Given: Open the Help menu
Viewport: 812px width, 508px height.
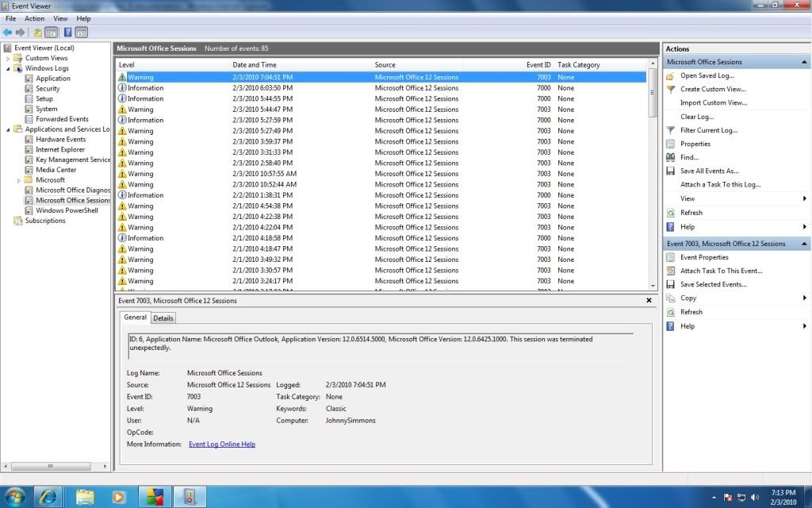Looking at the screenshot, I should click(83, 18).
